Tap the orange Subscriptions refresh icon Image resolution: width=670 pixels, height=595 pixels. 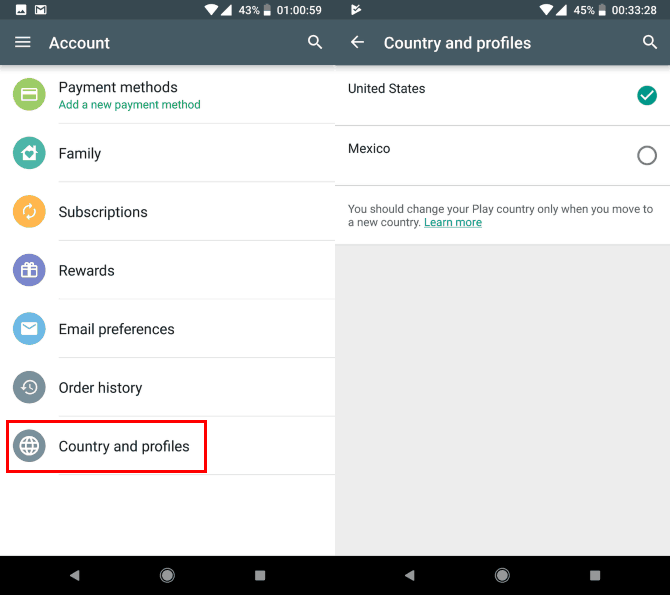29,212
